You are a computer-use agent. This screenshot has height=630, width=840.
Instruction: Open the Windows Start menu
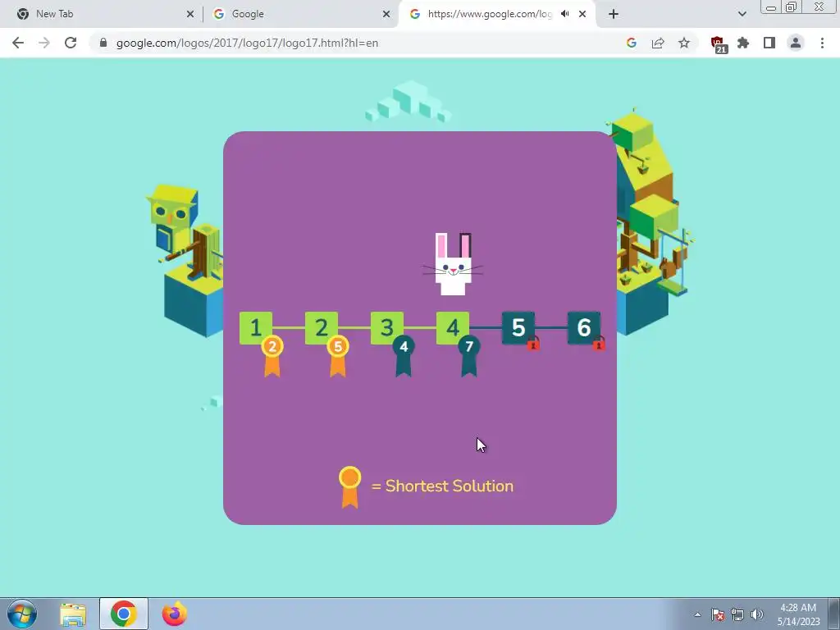[x=22, y=614]
